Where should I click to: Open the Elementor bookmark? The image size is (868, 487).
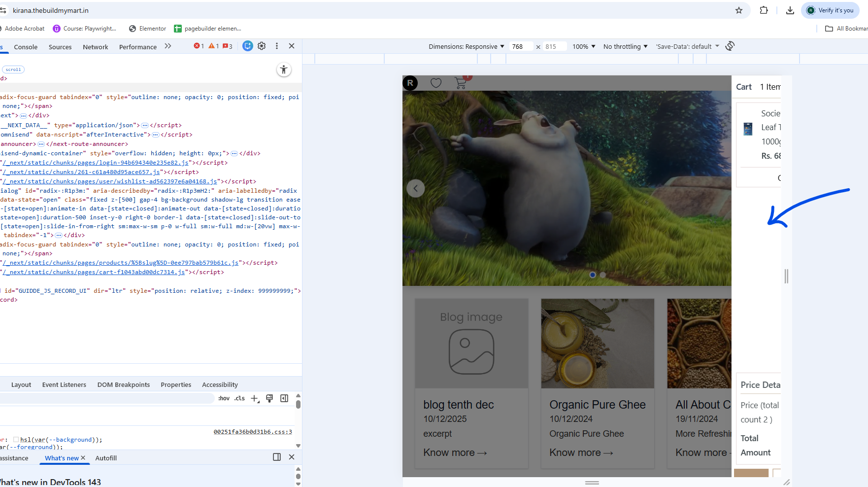click(x=147, y=29)
